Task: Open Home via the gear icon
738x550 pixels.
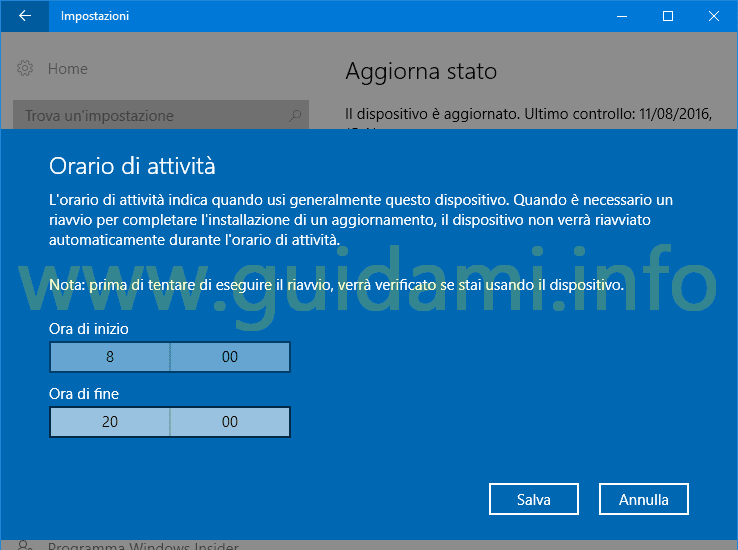Action: click(x=25, y=68)
